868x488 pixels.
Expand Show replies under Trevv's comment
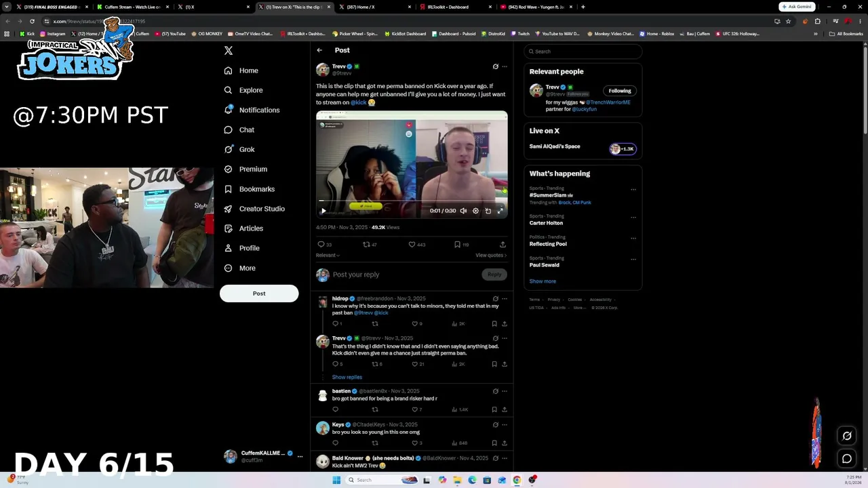(347, 378)
